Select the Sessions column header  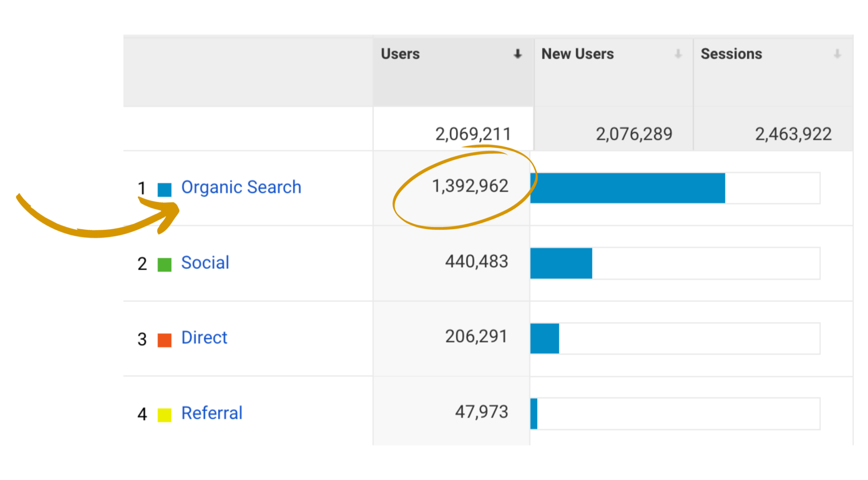click(731, 54)
